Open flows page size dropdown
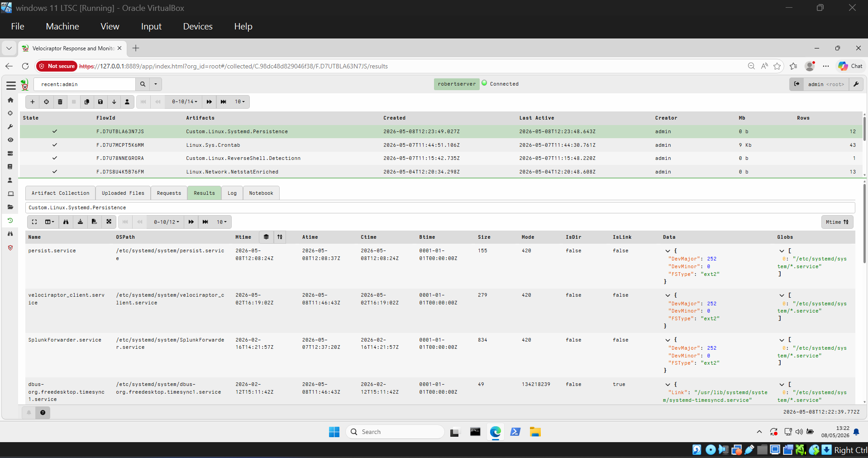The image size is (868, 458). pyautogui.click(x=240, y=102)
